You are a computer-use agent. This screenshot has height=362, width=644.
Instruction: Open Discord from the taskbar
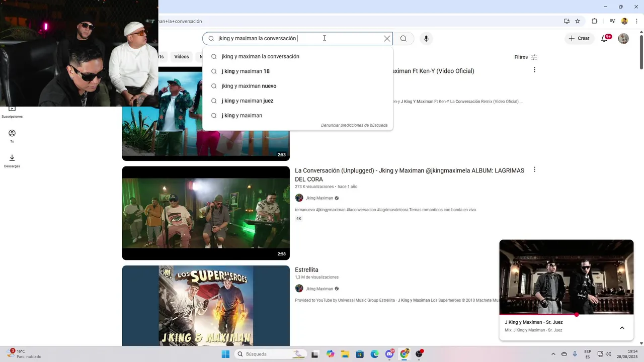[389, 354]
